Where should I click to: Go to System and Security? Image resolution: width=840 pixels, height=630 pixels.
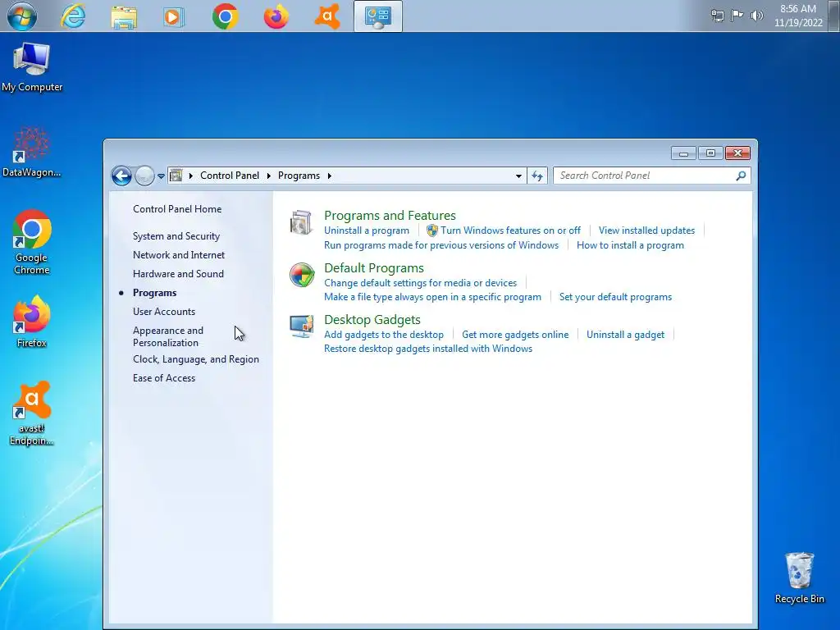176,236
